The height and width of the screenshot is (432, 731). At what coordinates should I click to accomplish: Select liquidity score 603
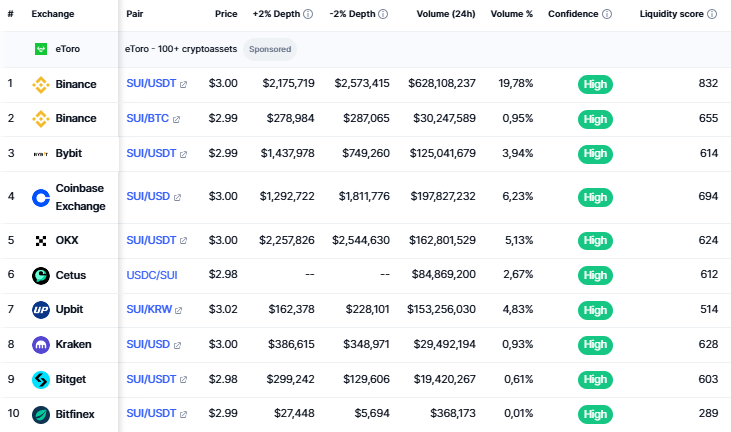708,379
